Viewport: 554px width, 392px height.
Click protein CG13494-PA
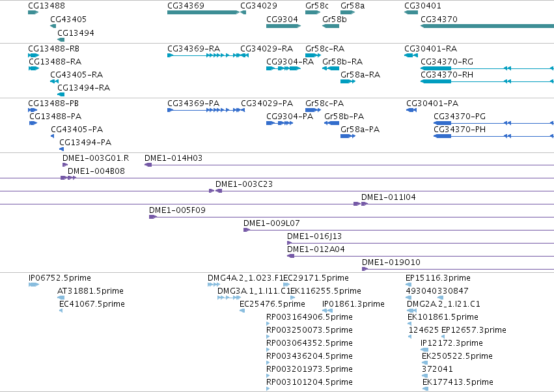pyautogui.click(x=85, y=143)
